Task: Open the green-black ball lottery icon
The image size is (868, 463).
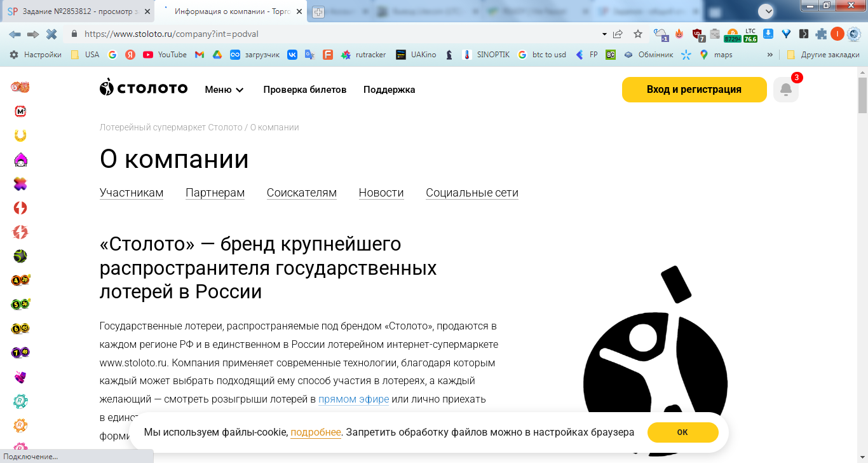Action: (x=20, y=256)
